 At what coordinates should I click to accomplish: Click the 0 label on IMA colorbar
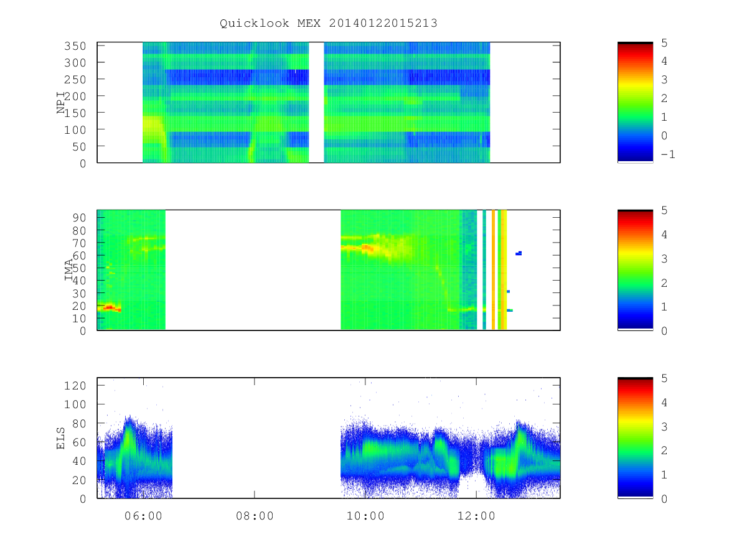664,330
